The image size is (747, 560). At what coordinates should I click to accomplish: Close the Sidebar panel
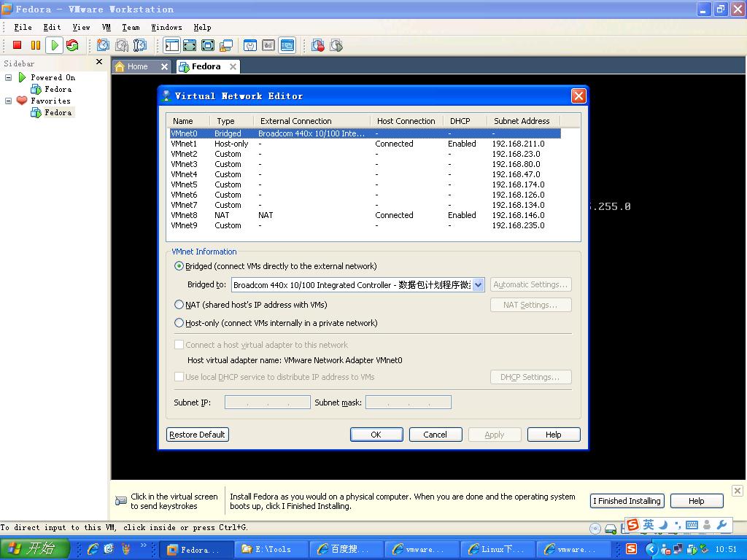pos(99,62)
